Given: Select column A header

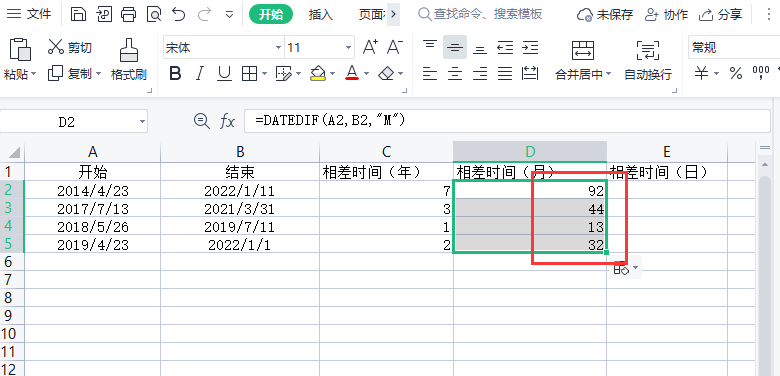Looking at the screenshot, I should coord(93,152).
